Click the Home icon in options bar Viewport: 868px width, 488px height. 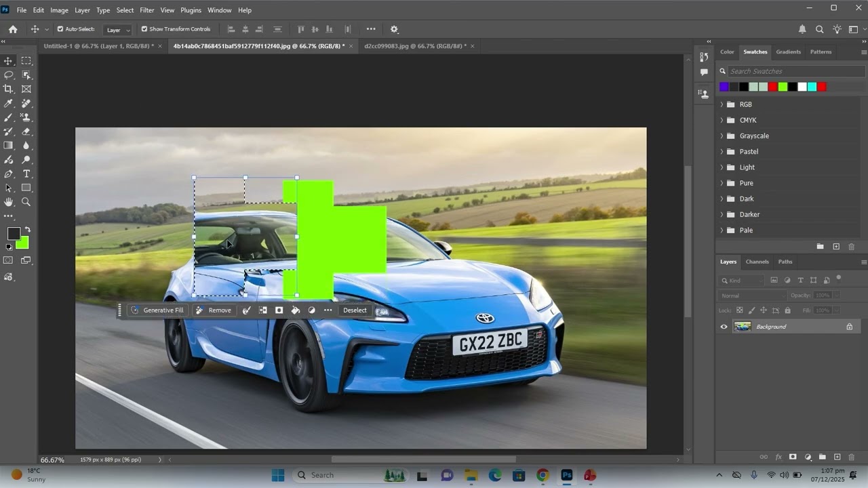(x=13, y=29)
